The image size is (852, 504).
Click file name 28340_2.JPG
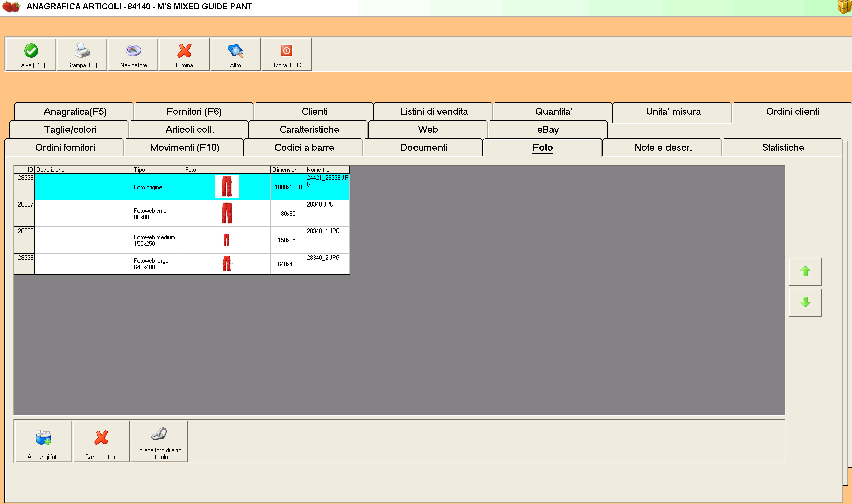(x=323, y=257)
